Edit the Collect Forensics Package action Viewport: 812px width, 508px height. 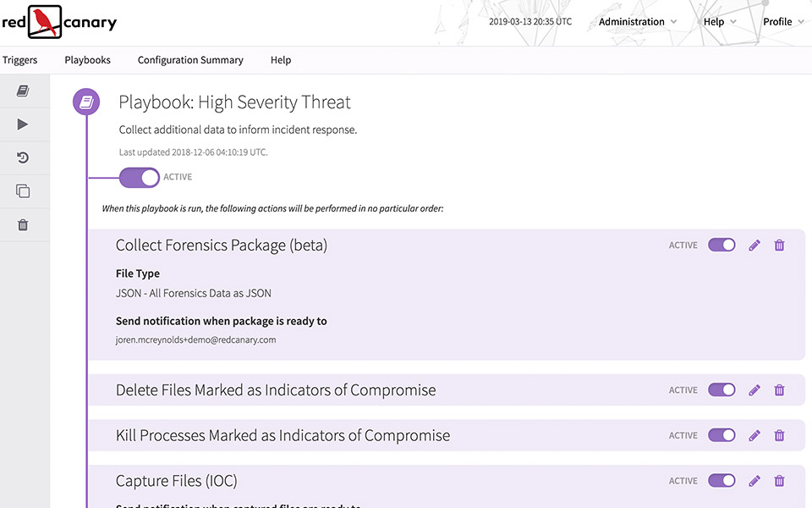[754, 245]
